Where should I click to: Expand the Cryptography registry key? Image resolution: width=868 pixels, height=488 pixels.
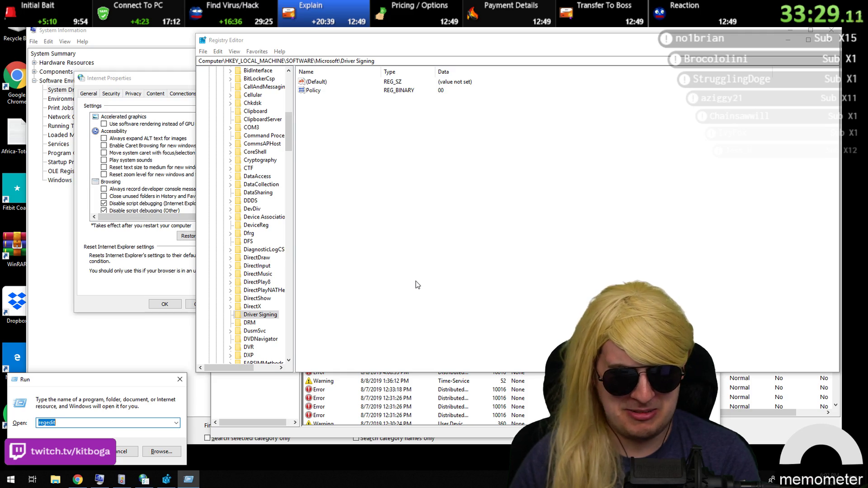(230, 160)
